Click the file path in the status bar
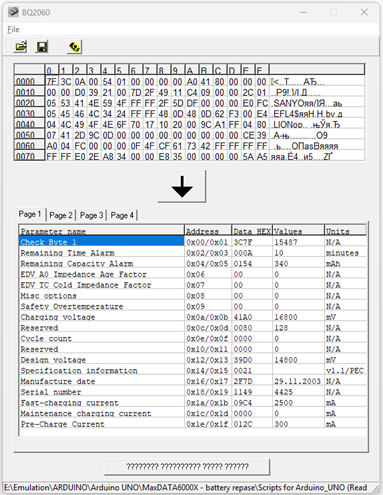Screen dimensions: 383x495 coord(185,487)
